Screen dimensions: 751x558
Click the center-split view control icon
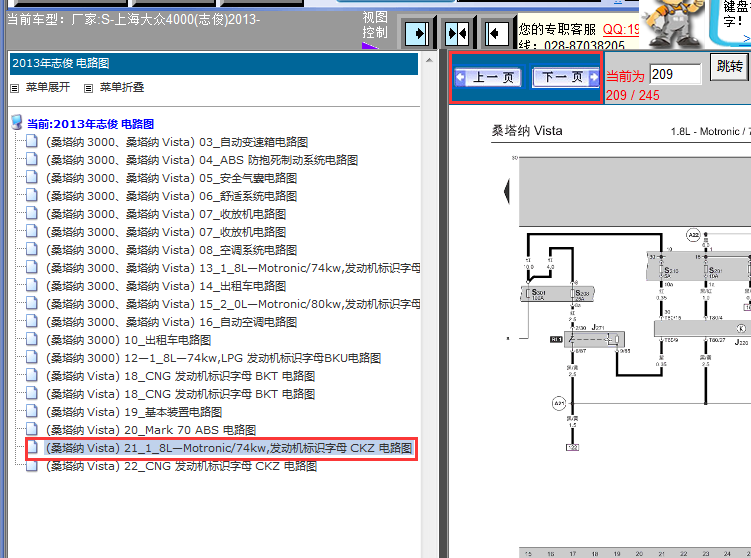point(456,34)
